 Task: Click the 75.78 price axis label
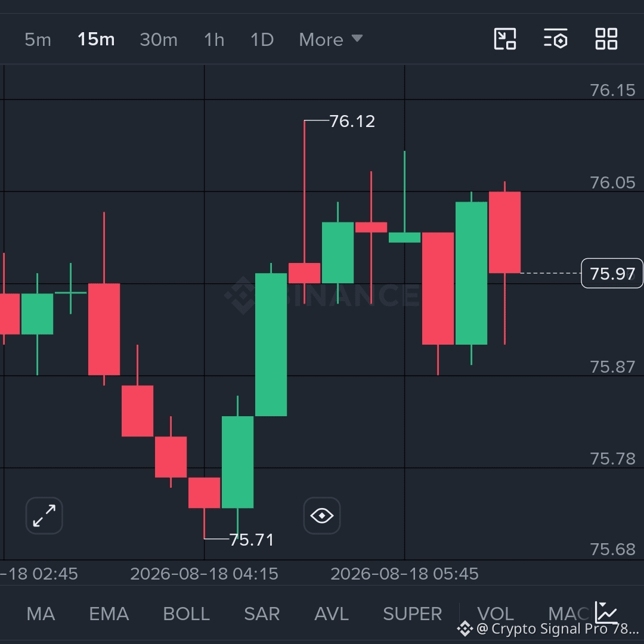coord(612,459)
